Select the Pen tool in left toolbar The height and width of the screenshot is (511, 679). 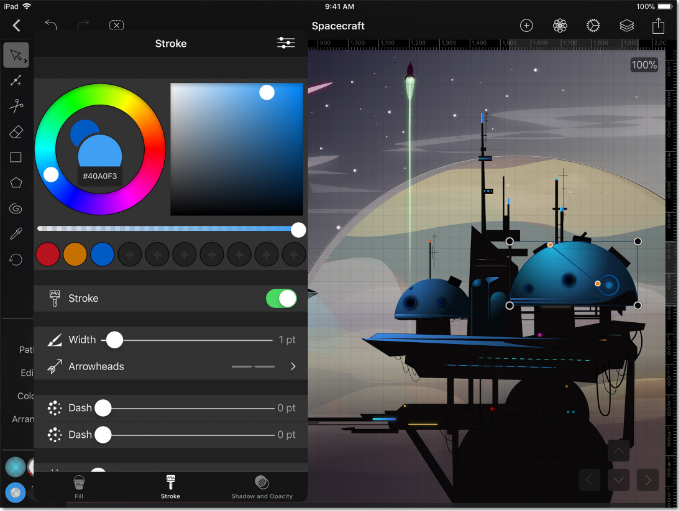point(16,81)
